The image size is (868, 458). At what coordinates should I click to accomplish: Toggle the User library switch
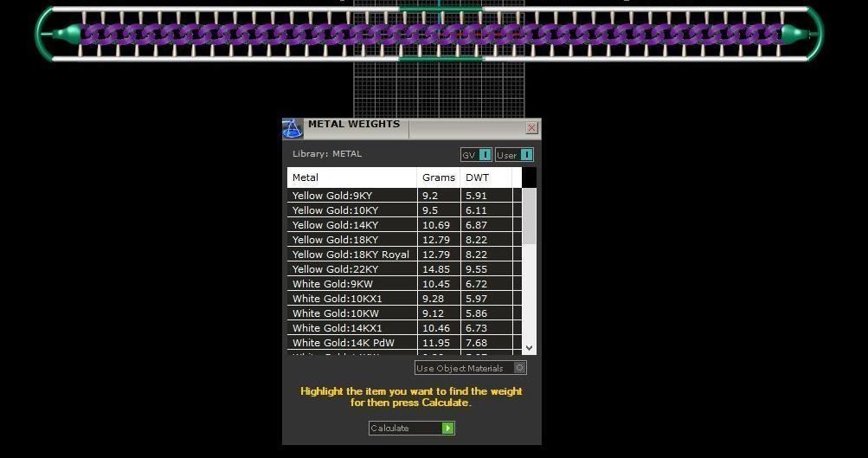coord(514,155)
